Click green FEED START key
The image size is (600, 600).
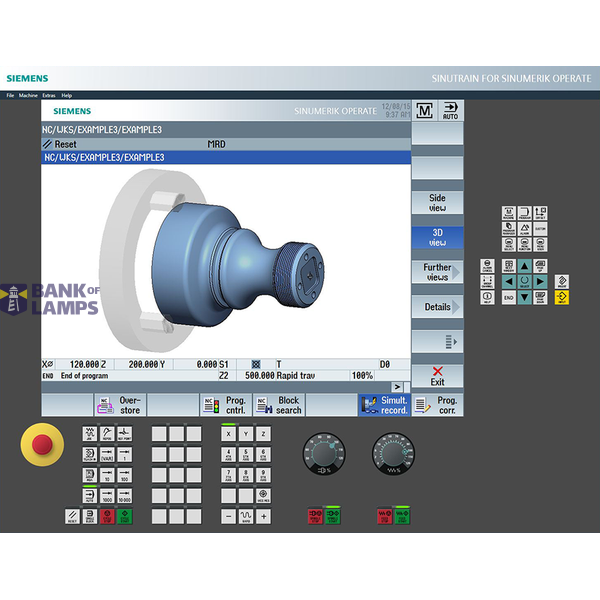(402, 516)
